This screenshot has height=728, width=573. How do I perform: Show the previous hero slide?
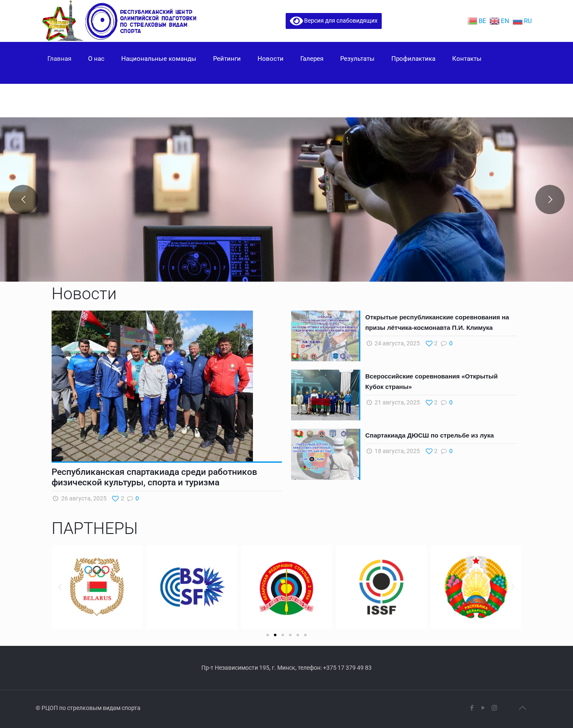pyautogui.click(x=23, y=199)
